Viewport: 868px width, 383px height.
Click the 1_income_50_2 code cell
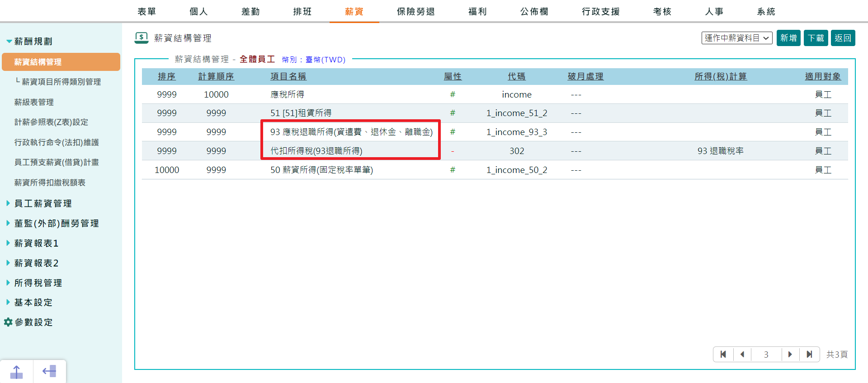coord(517,170)
